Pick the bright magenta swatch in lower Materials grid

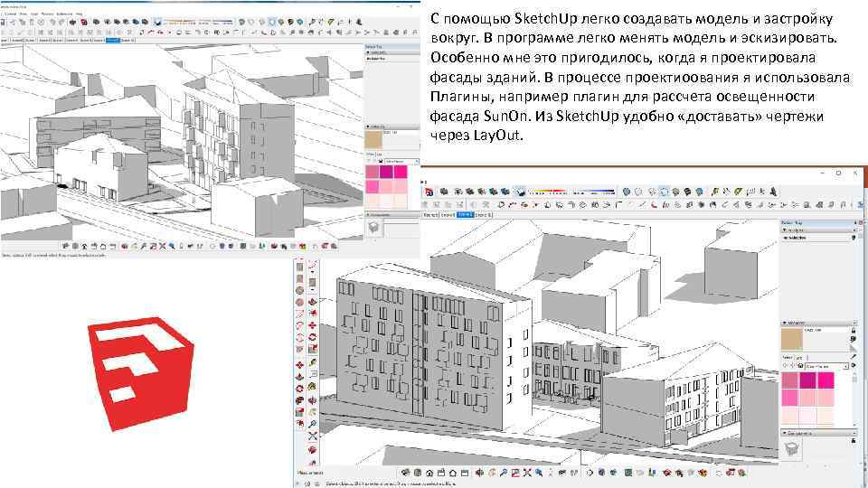[826, 380]
